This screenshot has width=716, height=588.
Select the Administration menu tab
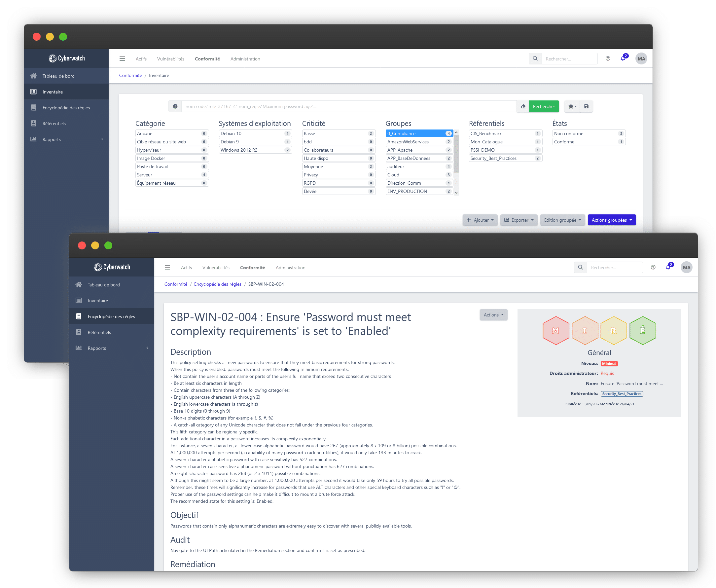pos(245,59)
